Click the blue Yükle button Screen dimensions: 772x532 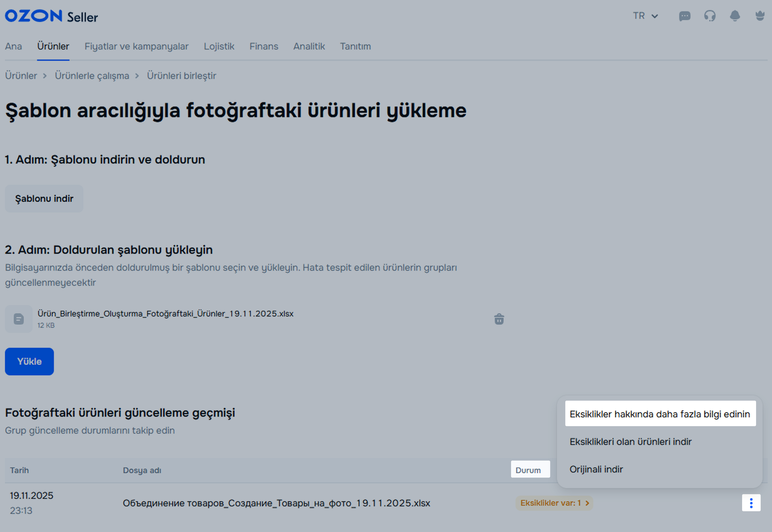pyautogui.click(x=29, y=361)
